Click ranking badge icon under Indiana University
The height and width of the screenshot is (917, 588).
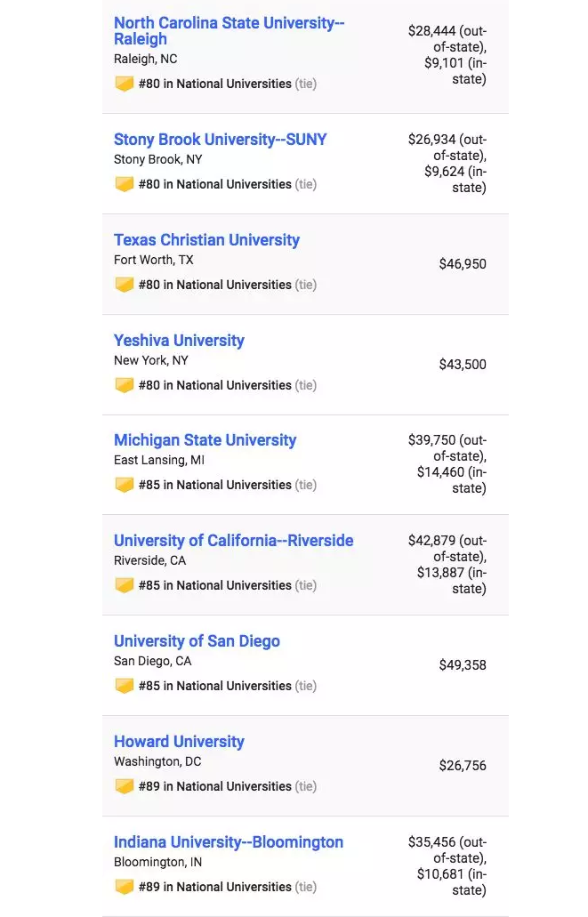point(124,887)
